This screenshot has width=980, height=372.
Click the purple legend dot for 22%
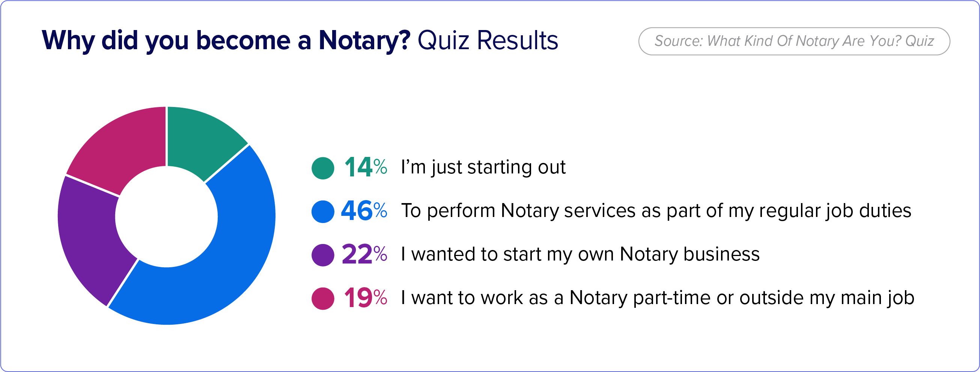(x=323, y=255)
